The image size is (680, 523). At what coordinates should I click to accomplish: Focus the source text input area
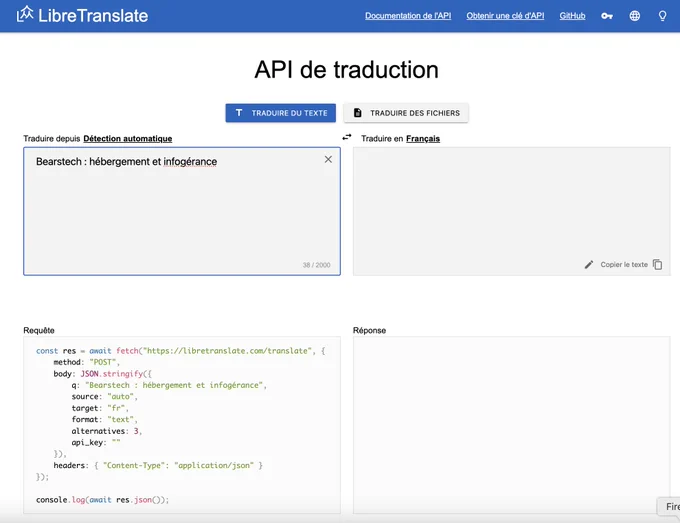pyautogui.click(x=182, y=211)
